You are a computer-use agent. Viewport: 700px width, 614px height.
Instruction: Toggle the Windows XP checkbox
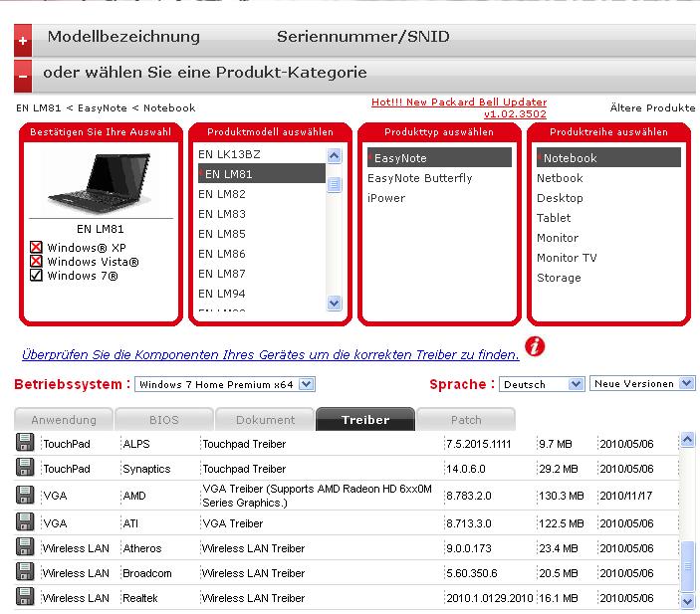click(36, 247)
